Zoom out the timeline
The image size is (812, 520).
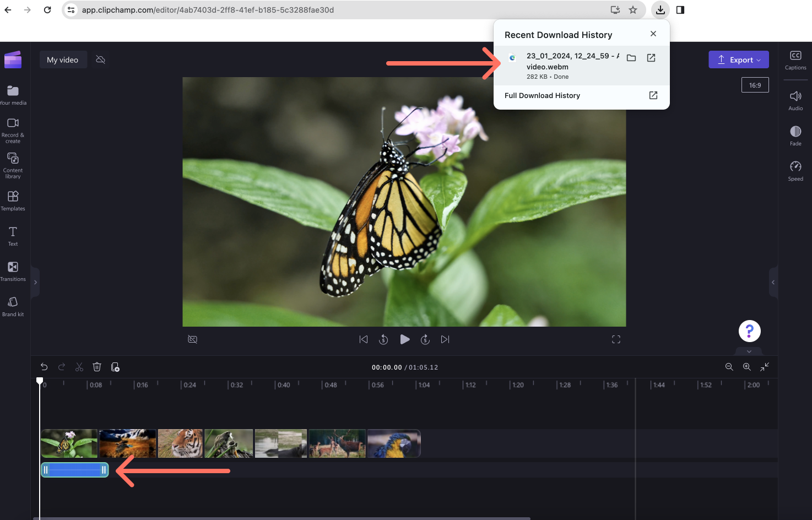tap(729, 367)
